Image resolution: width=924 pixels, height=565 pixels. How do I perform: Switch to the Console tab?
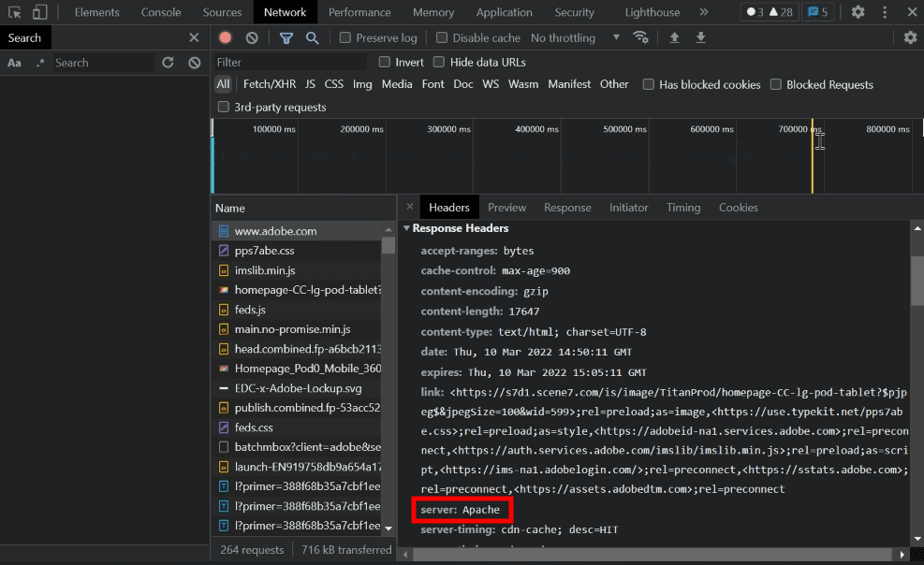click(x=160, y=12)
